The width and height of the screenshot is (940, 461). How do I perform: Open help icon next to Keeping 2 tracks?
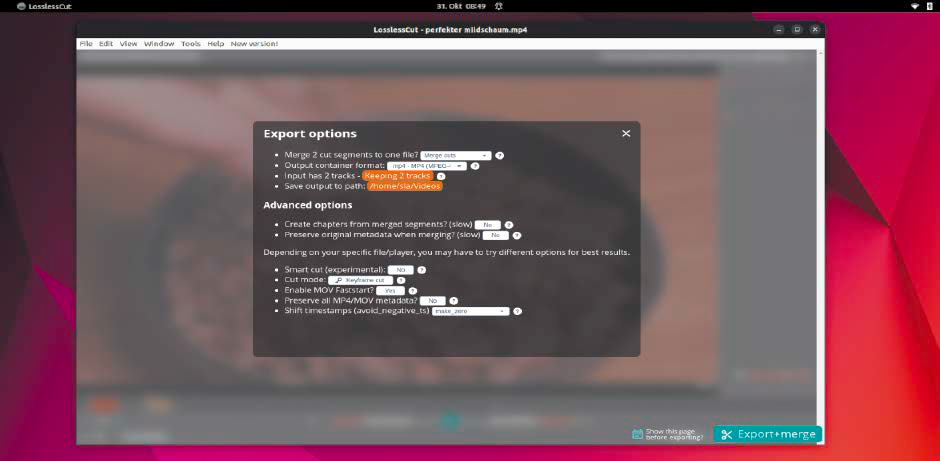pyautogui.click(x=441, y=176)
